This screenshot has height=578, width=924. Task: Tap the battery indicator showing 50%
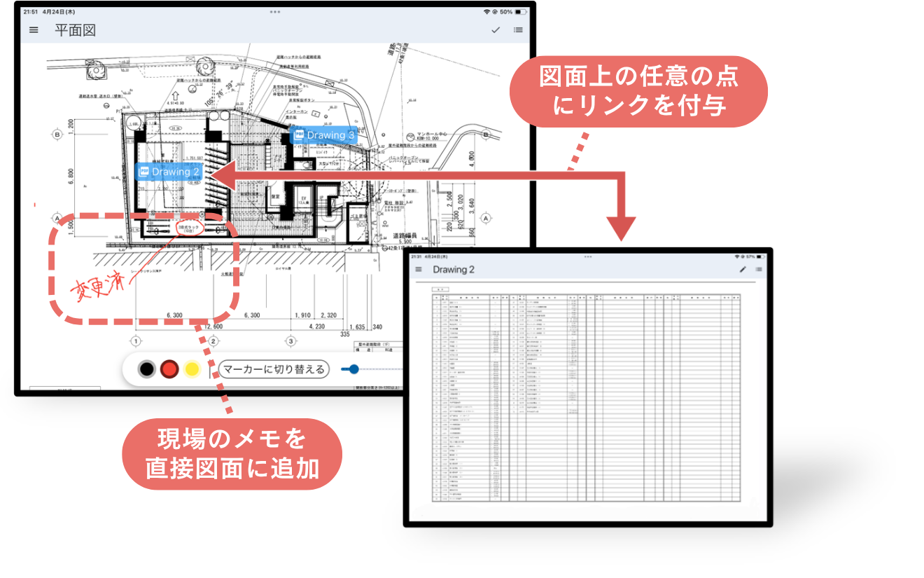point(518,11)
